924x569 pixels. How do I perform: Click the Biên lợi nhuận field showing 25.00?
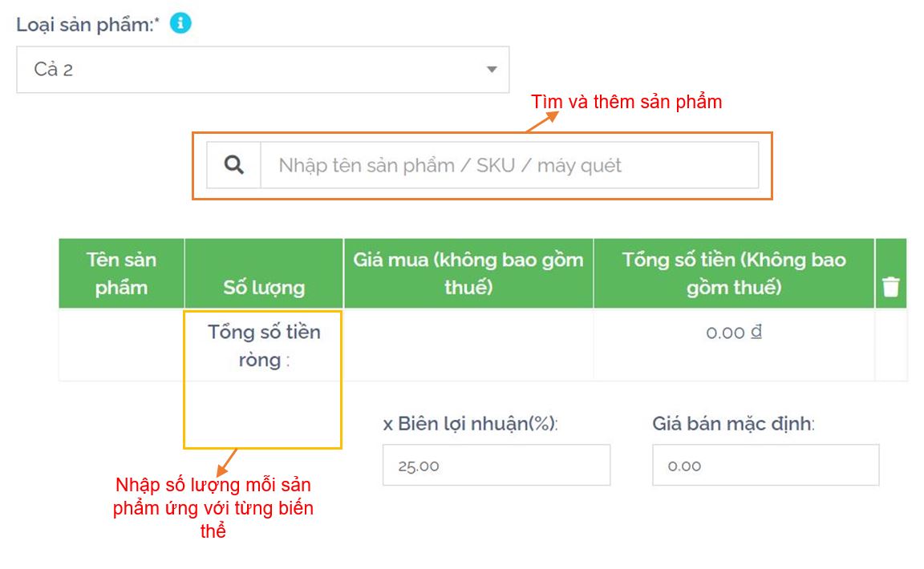click(x=496, y=466)
